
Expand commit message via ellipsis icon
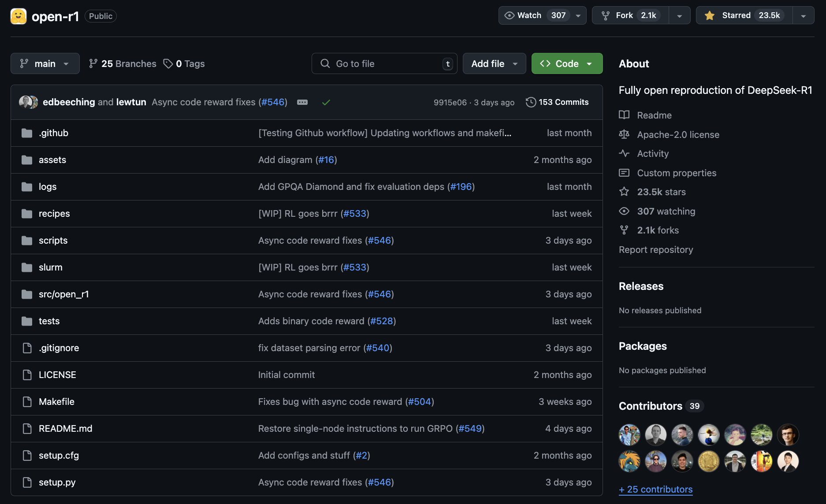coord(302,102)
